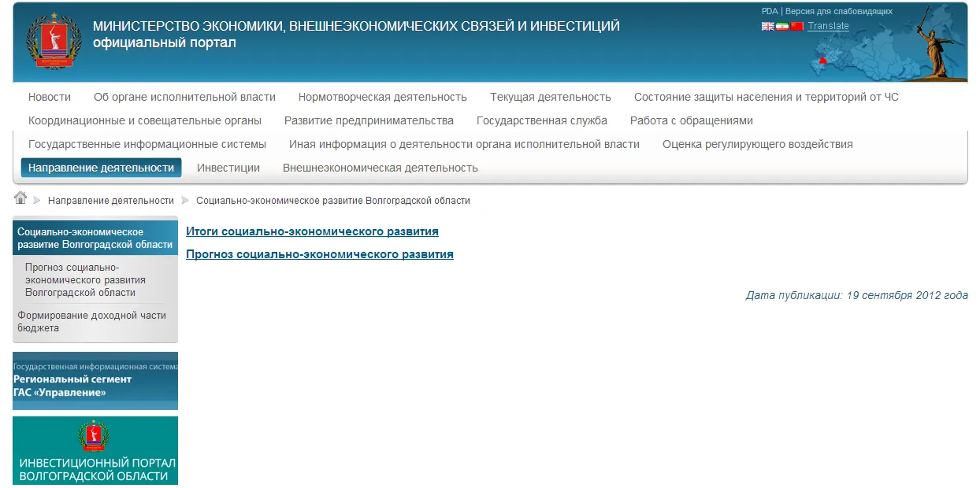This screenshot has height=488, width=980.
Task: Open the Новости menu item
Action: 50,97
